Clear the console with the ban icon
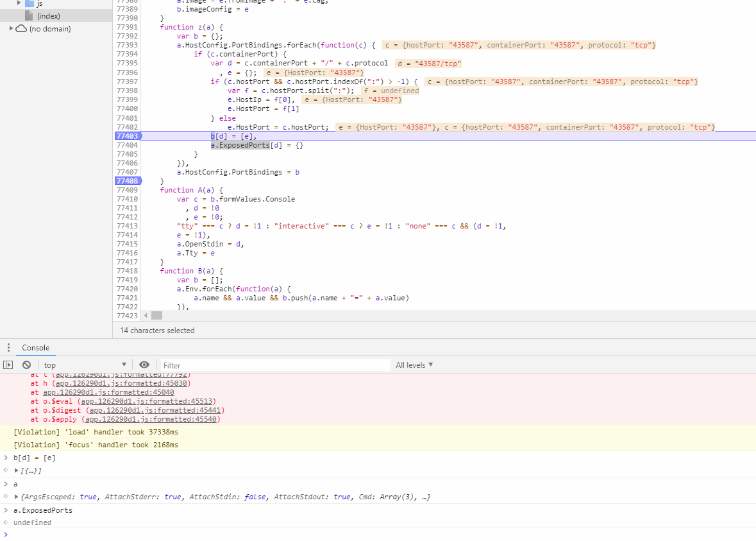 [x=26, y=365]
